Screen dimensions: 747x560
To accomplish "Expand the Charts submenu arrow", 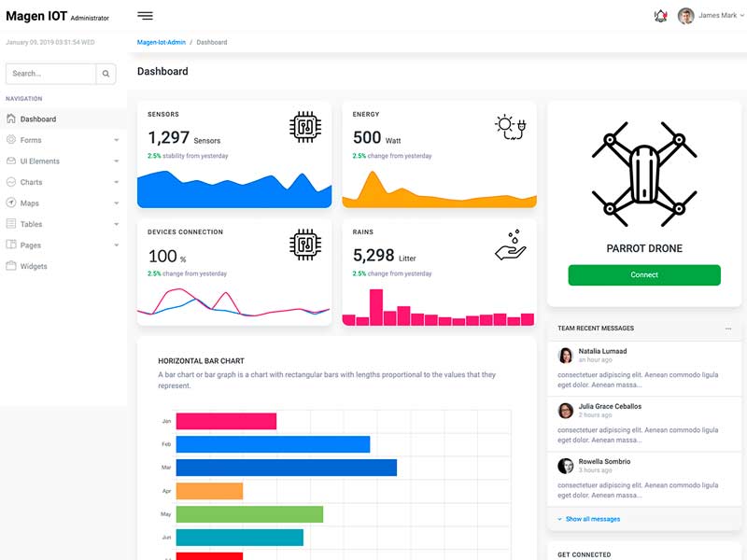I will tap(116, 182).
